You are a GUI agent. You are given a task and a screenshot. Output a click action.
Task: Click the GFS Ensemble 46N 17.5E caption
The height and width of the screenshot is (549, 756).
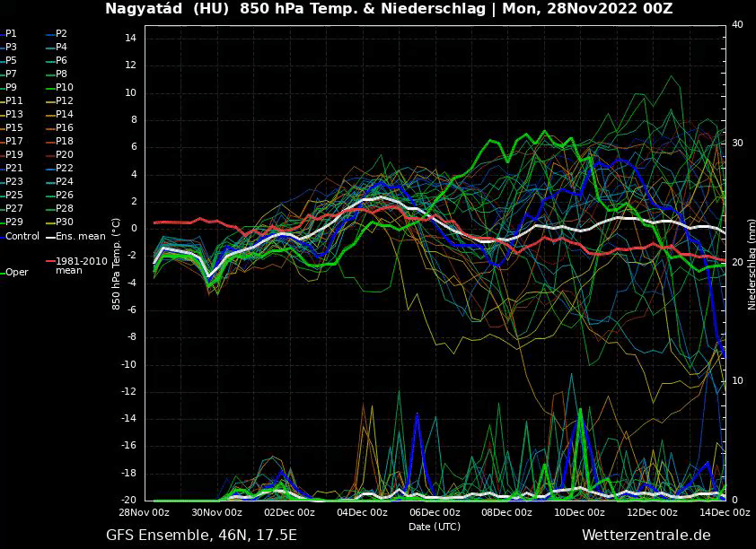201,536
